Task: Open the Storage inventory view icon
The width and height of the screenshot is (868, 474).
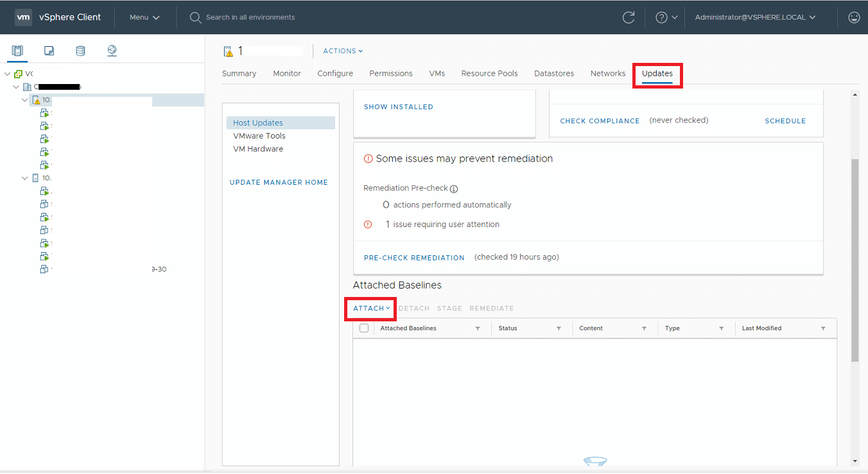Action: click(80, 51)
